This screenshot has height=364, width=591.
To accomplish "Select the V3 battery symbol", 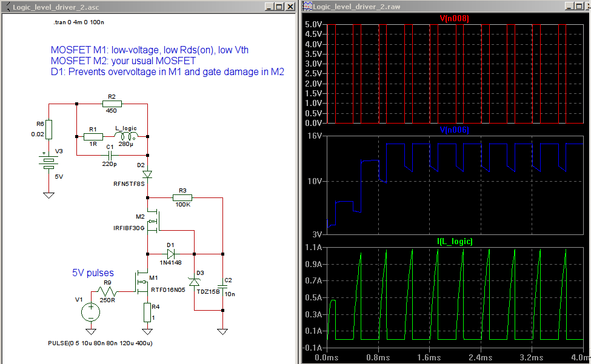I will [48, 160].
